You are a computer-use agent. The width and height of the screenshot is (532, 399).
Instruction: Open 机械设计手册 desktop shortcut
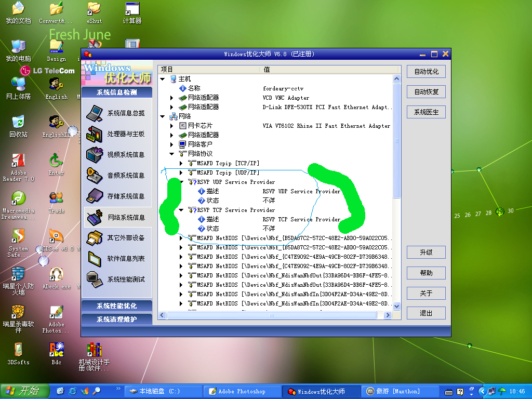click(x=94, y=357)
